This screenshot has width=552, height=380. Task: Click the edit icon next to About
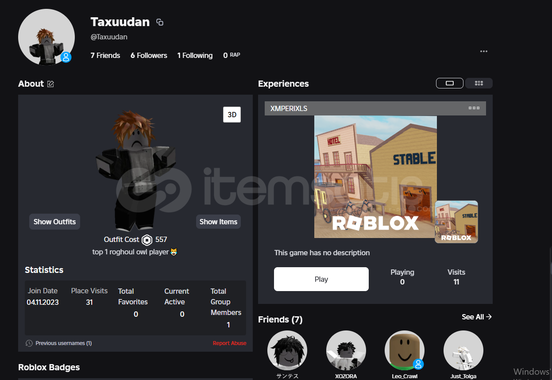51,84
